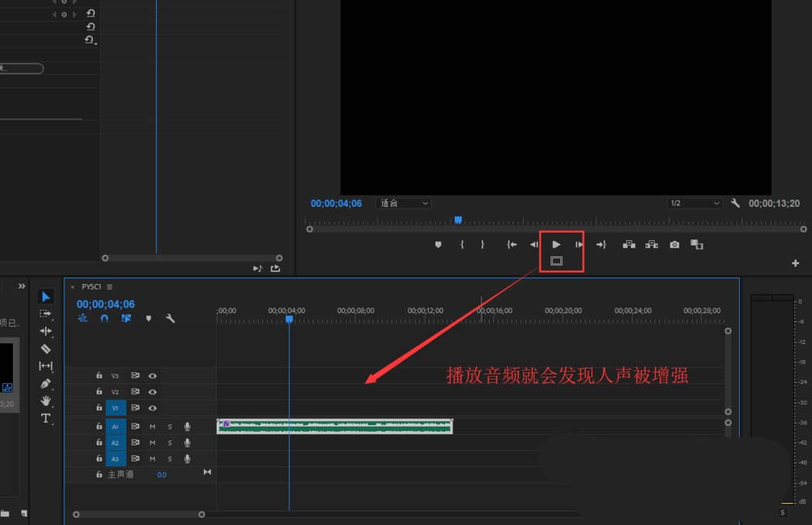Toggle sync lock for track V2

tap(135, 391)
